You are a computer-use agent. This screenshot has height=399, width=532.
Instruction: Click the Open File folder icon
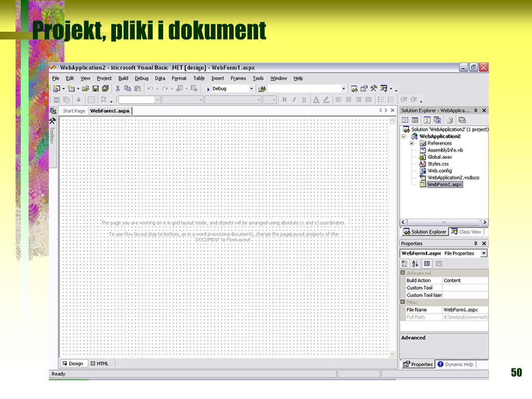[x=86, y=89]
